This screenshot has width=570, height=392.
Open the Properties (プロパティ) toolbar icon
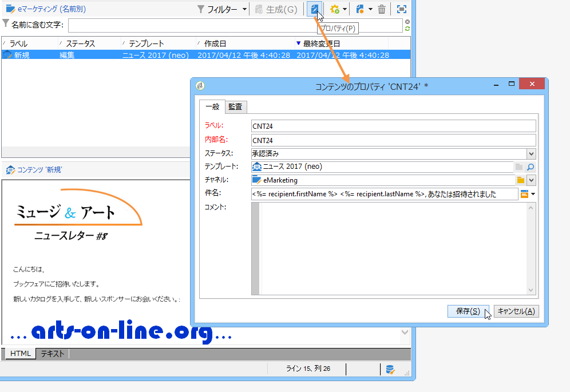pyautogui.click(x=314, y=9)
